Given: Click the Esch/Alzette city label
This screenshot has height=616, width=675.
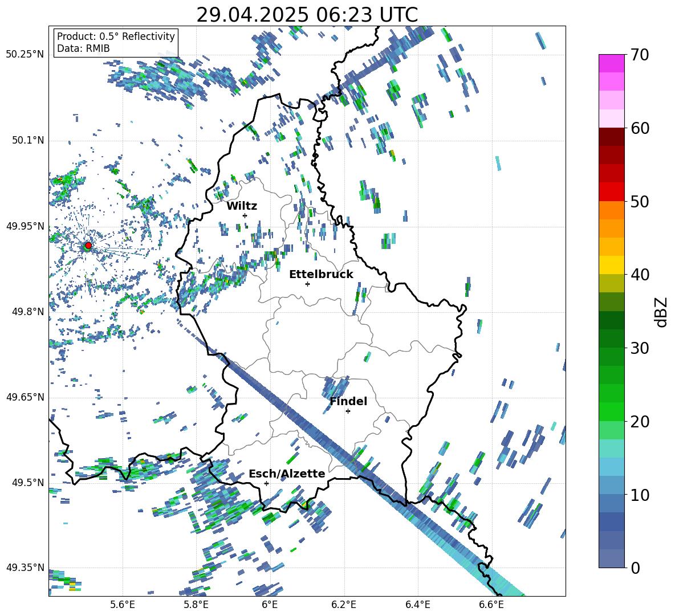Looking at the screenshot, I should 287,474.
